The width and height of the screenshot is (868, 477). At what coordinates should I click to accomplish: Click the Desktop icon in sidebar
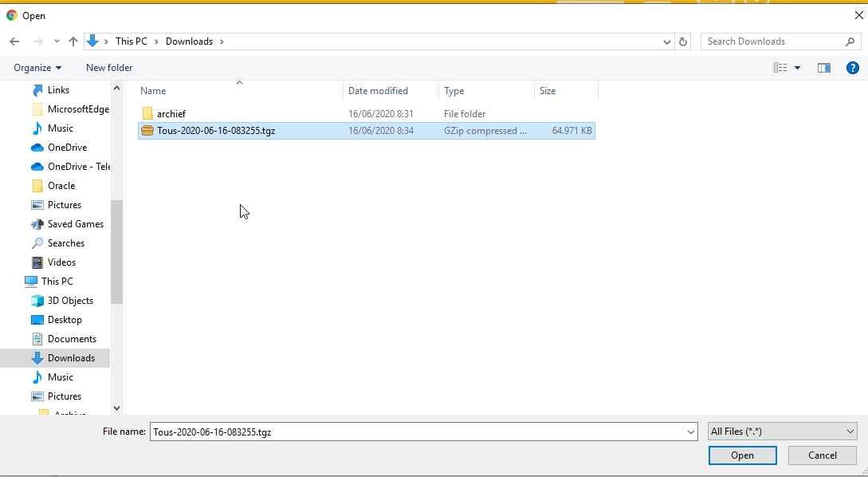click(x=37, y=320)
